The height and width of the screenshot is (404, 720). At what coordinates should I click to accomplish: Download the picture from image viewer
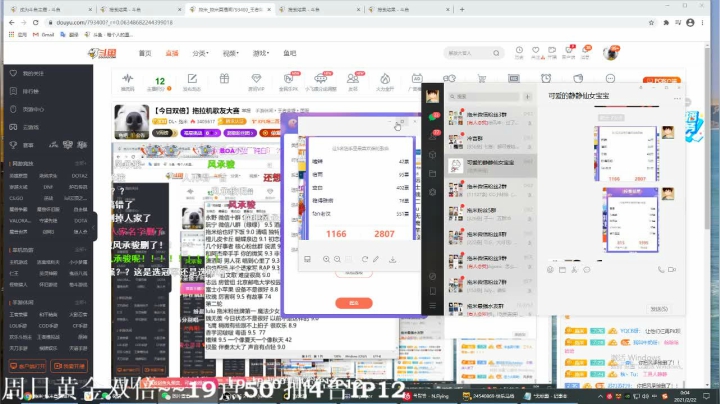click(393, 259)
